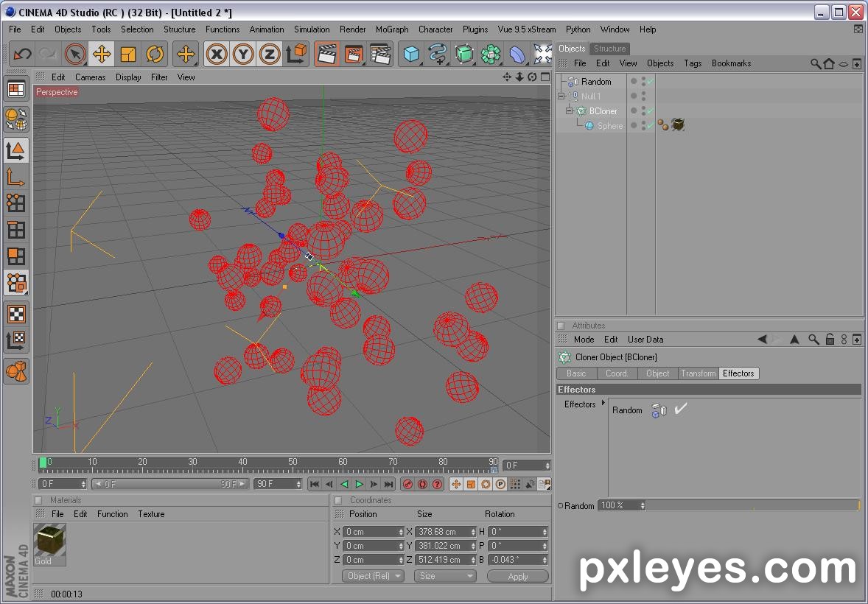Screen dimensions: 868x604
Task: Add a Cube primitive object
Action: coord(411,54)
